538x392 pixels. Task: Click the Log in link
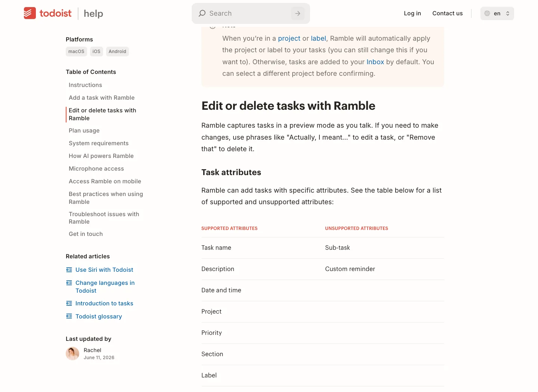click(x=412, y=13)
